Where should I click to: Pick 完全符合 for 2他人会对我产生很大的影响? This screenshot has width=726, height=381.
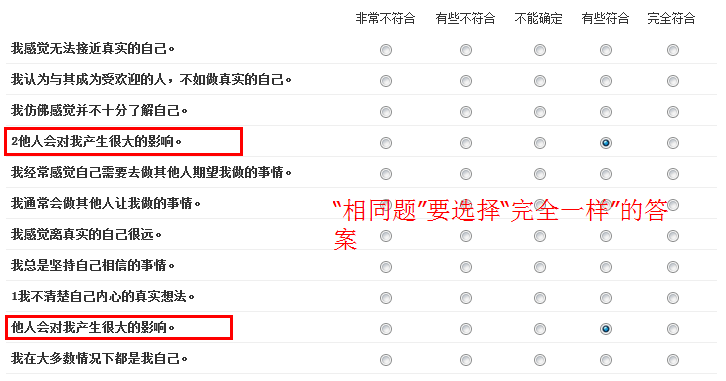(x=673, y=143)
